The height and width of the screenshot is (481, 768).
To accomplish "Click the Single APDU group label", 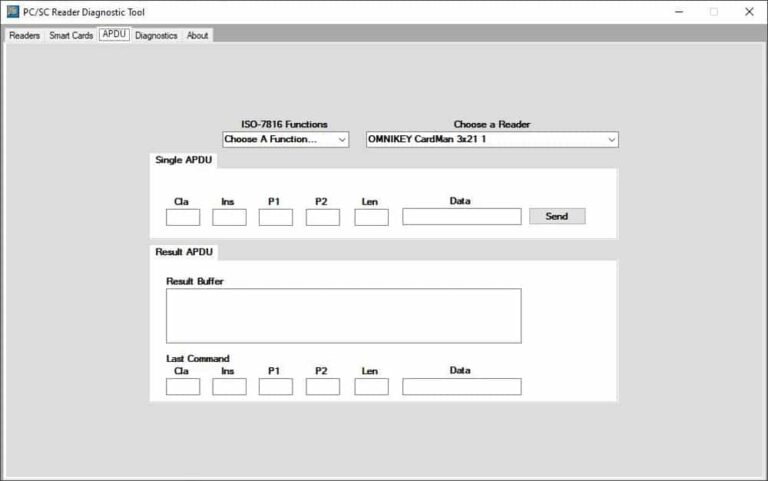I will [184, 160].
